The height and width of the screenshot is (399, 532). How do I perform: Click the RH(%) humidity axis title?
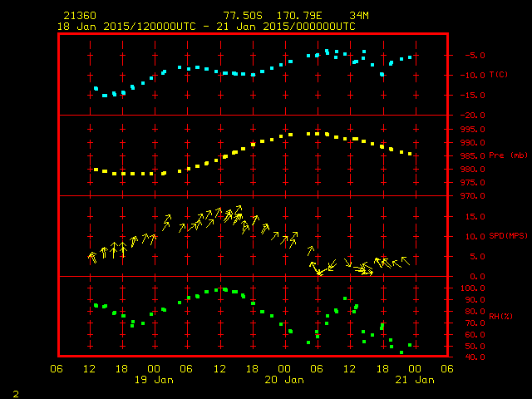(500, 316)
